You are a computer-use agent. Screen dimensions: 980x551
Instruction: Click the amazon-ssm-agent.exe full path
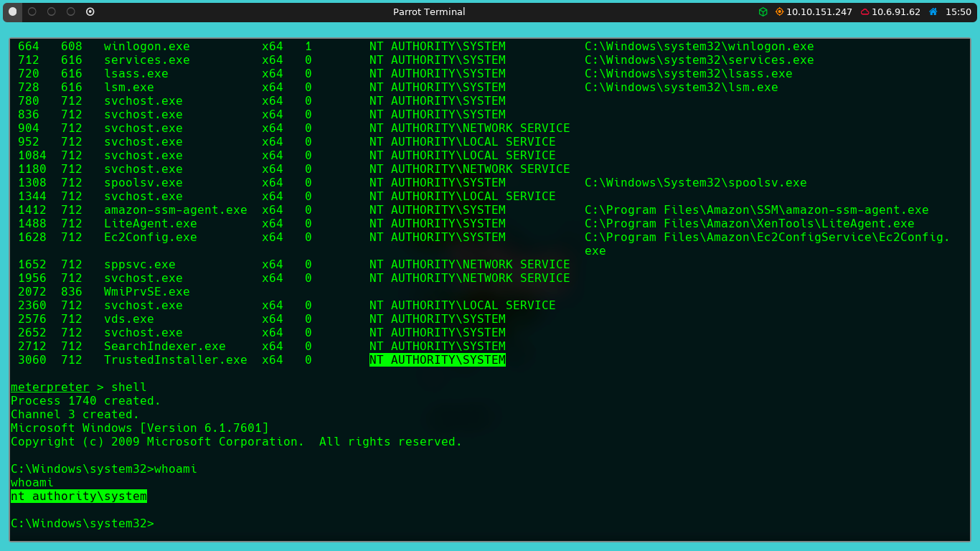[x=757, y=210]
